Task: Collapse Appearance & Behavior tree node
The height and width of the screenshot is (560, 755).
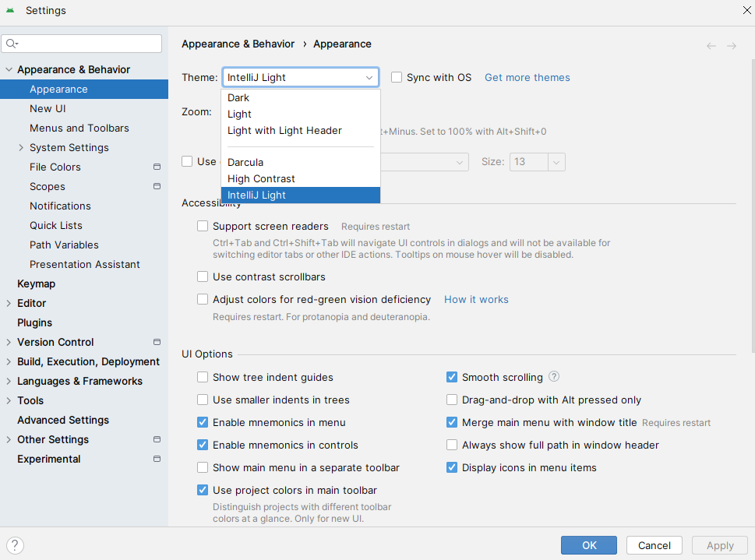Action: [x=9, y=69]
